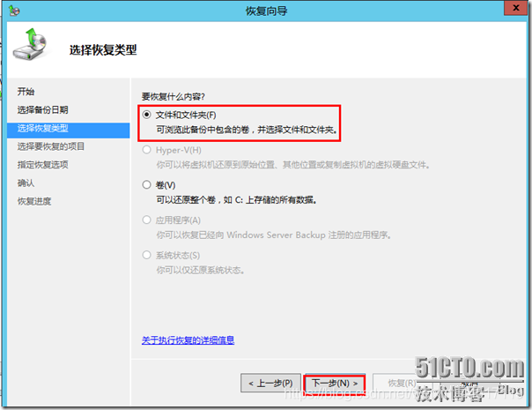532x410 pixels.
Task: Click the 要恢复什么内容? question text
Action: point(173,97)
